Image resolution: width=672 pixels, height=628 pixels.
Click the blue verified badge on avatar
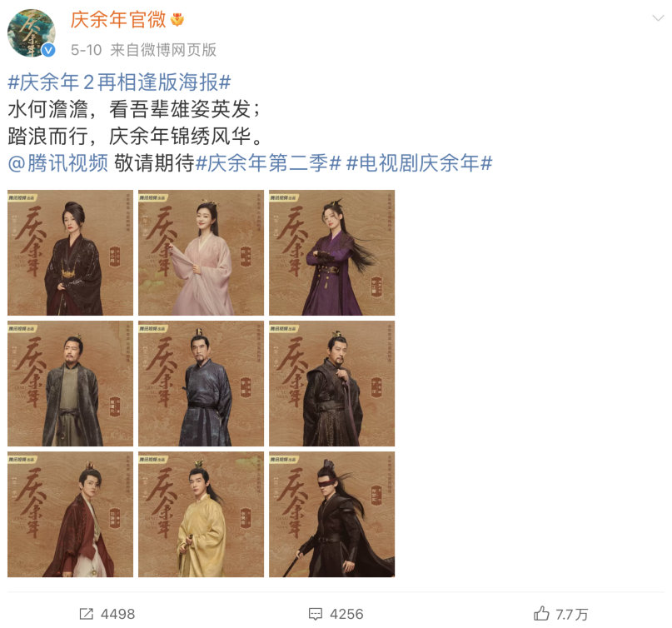[x=48, y=50]
